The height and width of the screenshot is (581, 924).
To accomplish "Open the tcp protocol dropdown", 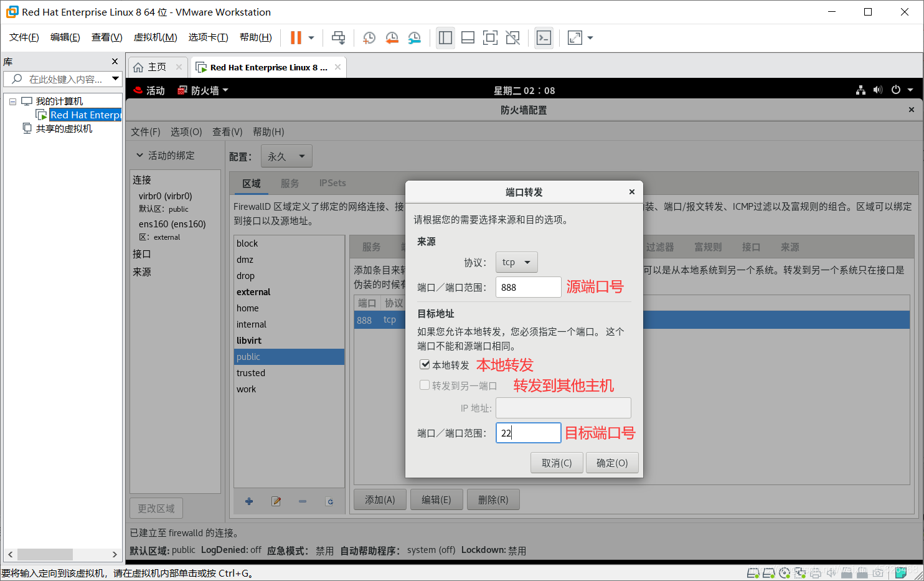I will [x=516, y=262].
